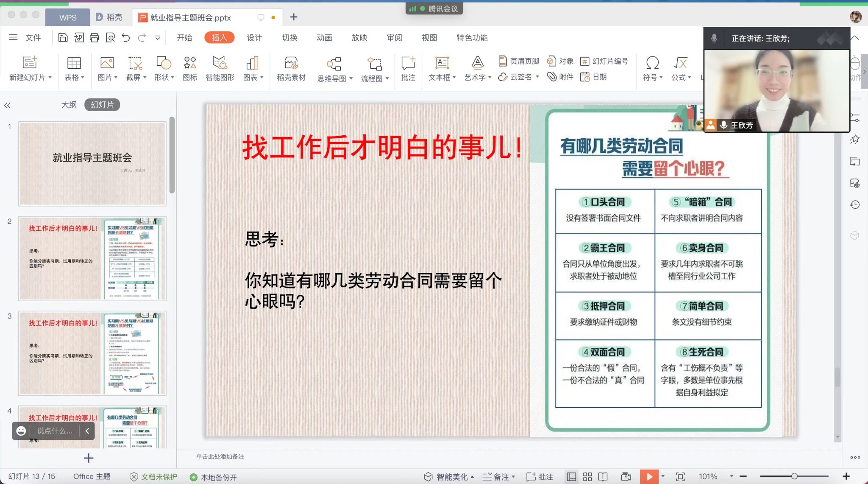Switch to the 动画 animation tab
The height and width of the screenshot is (484, 868).
(324, 38)
